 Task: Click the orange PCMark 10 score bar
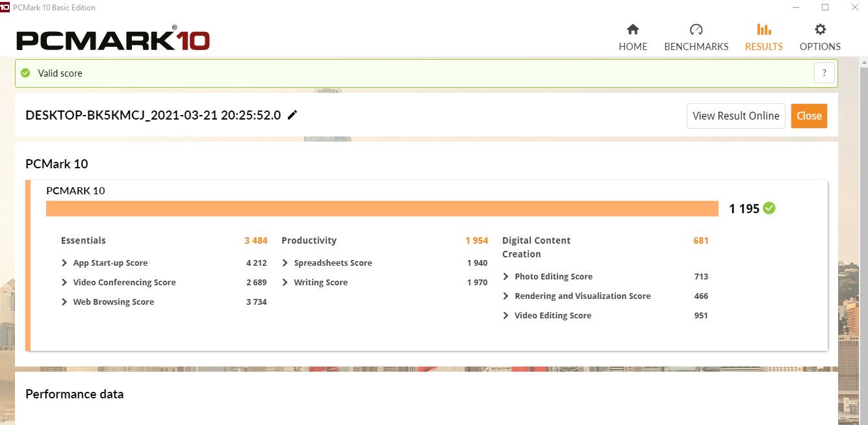click(x=382, y=208)
